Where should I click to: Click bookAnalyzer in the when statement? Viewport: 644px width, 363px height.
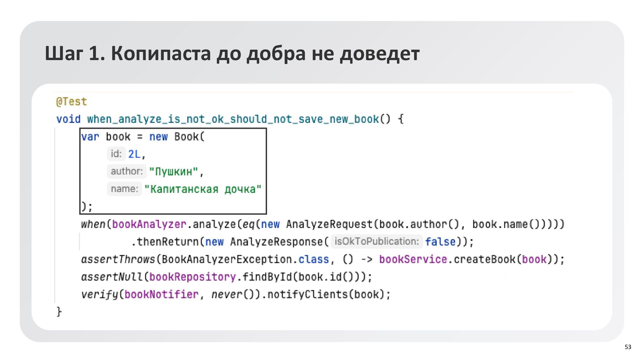point(149,224)
